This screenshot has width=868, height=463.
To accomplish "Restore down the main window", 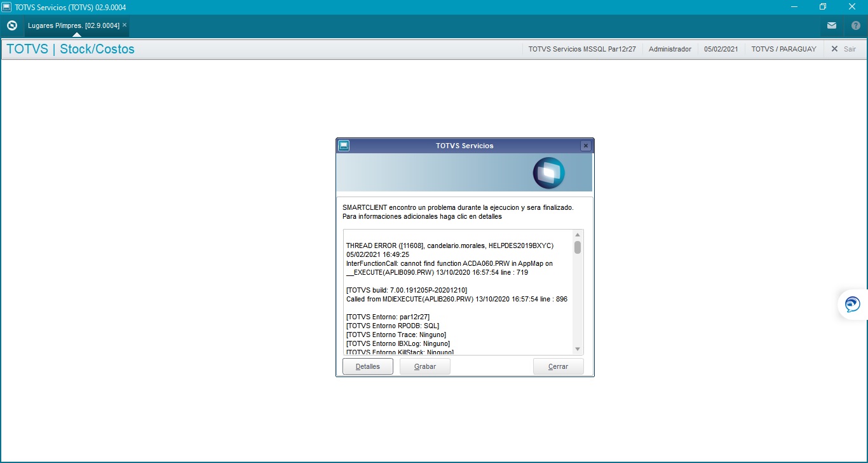I will (x=823, y=6).
